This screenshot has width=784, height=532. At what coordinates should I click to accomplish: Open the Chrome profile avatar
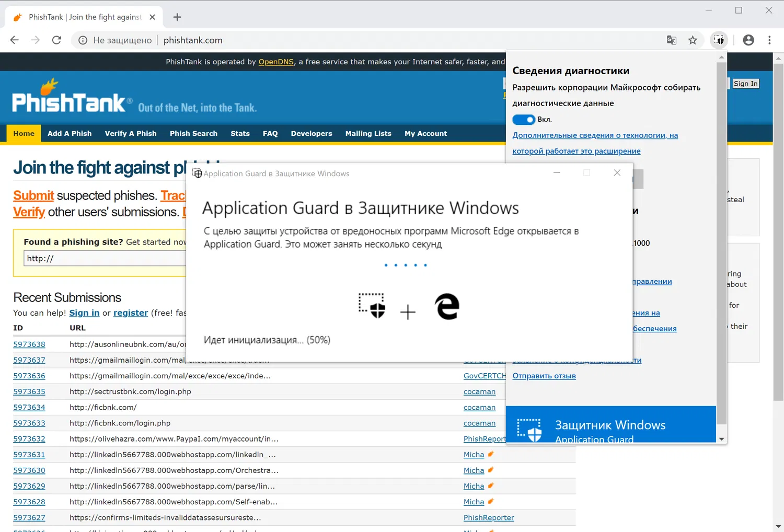(x=748, y=40)
